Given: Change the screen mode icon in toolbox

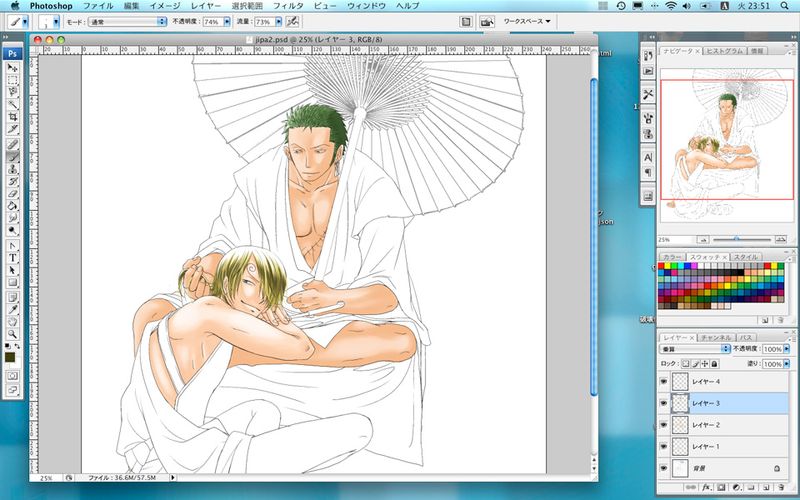Looking at the screenshot, I should tap(12, 390).
